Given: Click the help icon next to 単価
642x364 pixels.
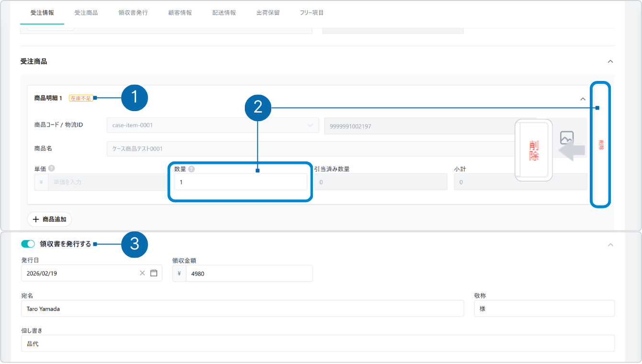Looking at the screenshot, I should [x=51, y=169].
